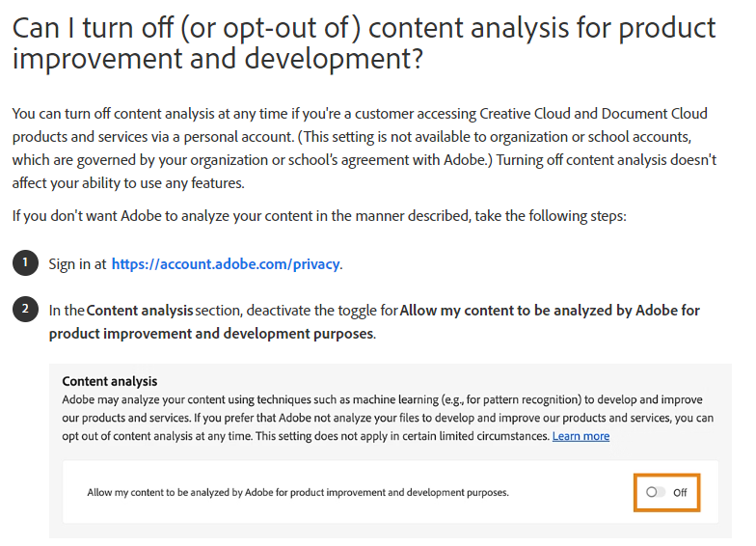Toggle the content analysis switch
Image resolution: width=756 pixels, height=546 pixels.
point(656,492)
